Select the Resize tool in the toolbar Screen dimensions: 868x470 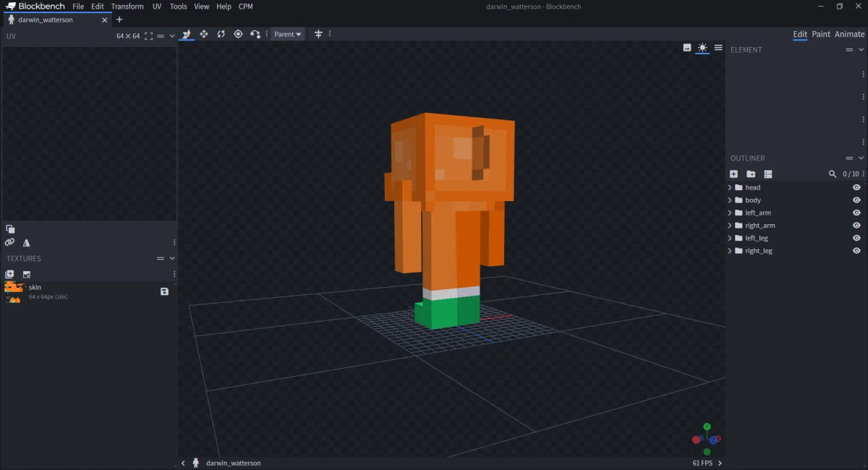click(204, 34)
